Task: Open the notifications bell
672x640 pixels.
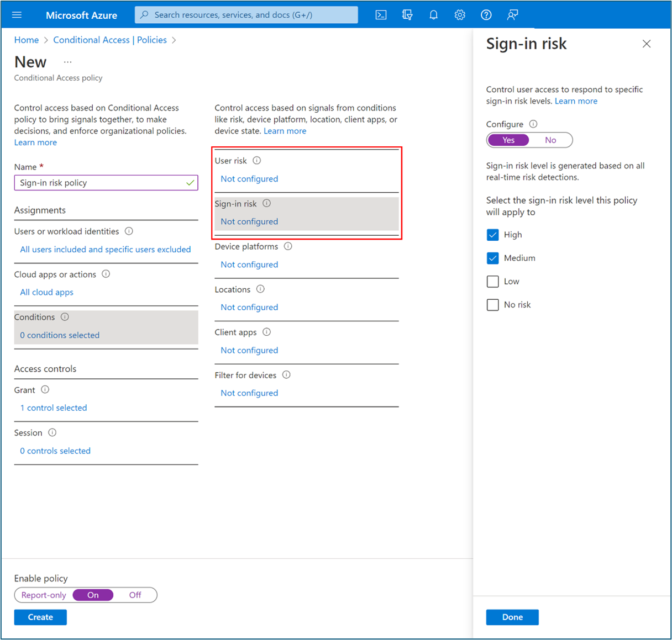Action: [434, 15]
